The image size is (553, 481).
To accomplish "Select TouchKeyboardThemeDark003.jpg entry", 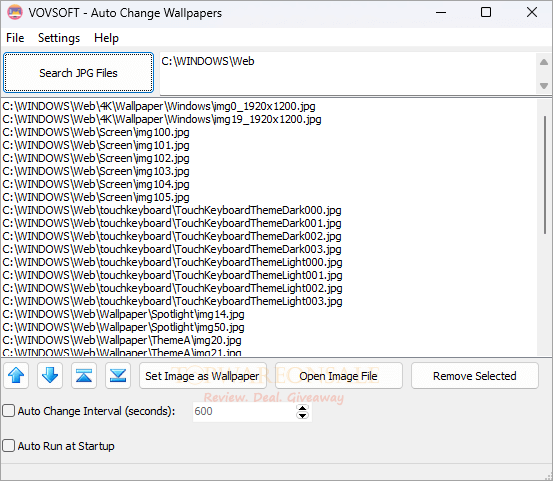I will tap(172, 249).
